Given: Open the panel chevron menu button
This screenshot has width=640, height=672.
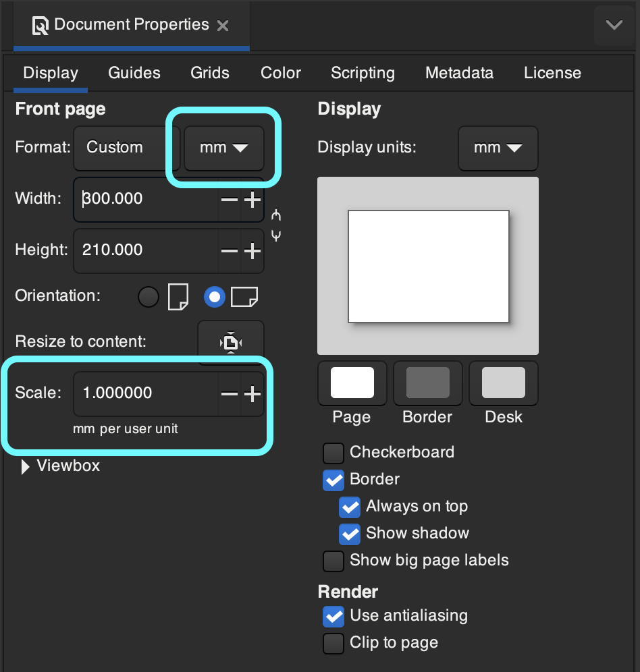Looking at the screenshot, I should (x=614, y=25).
